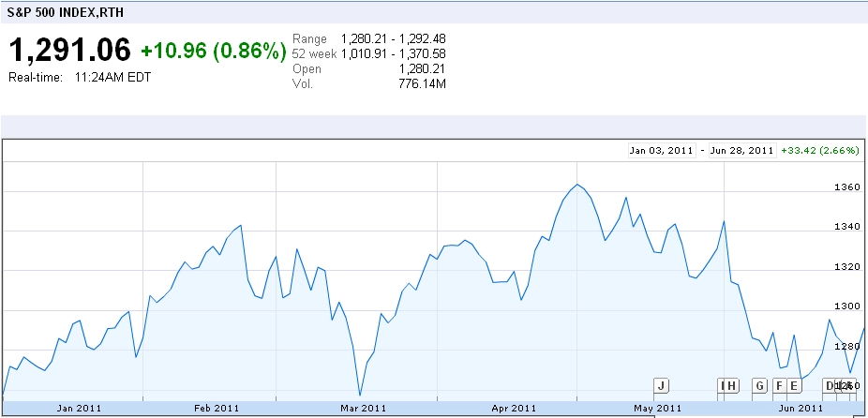Click the Real-time 11:24AM EDT timestamp
The image size is (868, 418).
(x=80, y=78)
